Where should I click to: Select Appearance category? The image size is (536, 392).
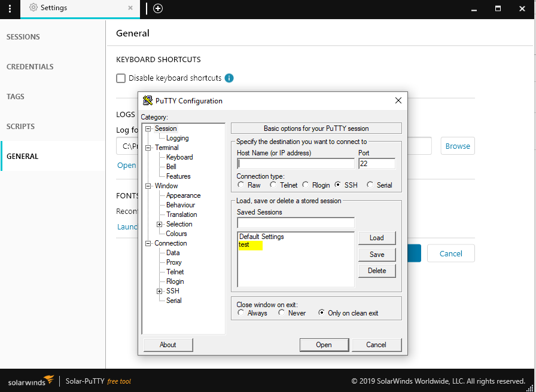[x=183, y=195]
